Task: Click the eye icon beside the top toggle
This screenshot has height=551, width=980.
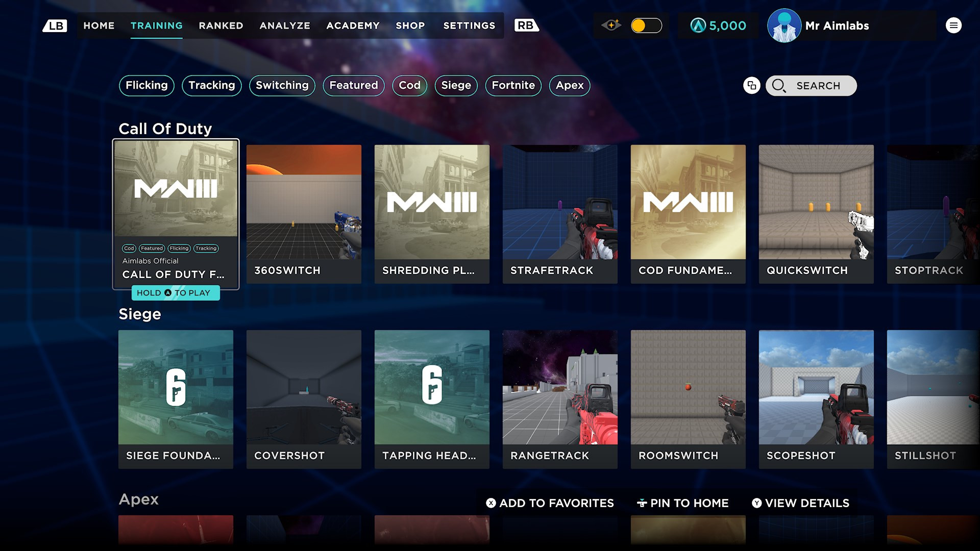Action: click(x=612, y=25)
